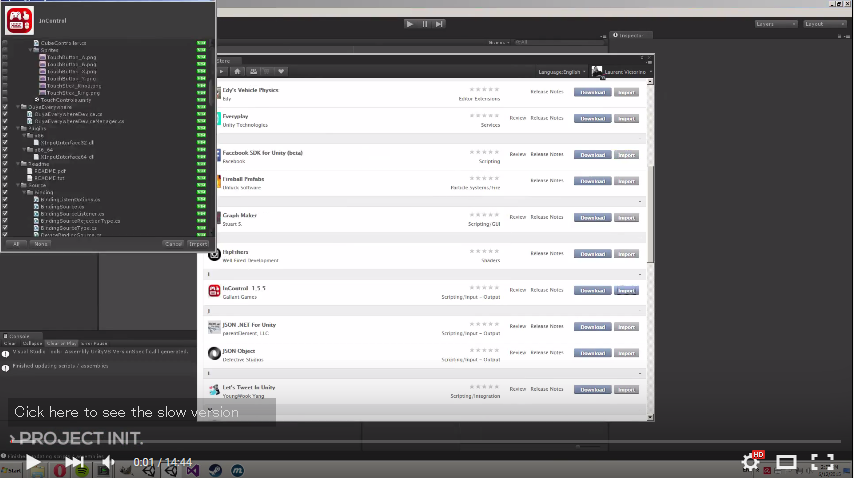Collapse the Readme folder
Image resolution: width=854 pixels, height=478 pixels.
(18, 164)
